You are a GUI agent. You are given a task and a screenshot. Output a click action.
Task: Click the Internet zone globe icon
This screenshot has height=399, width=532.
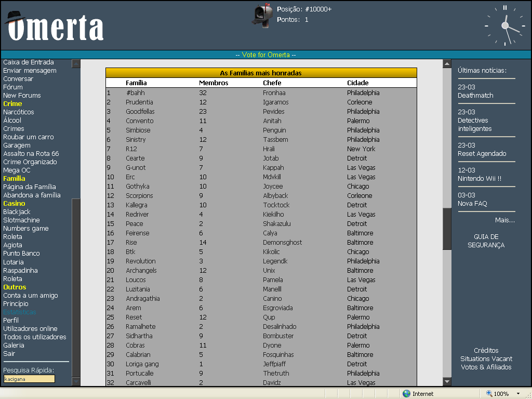[406, 394]
